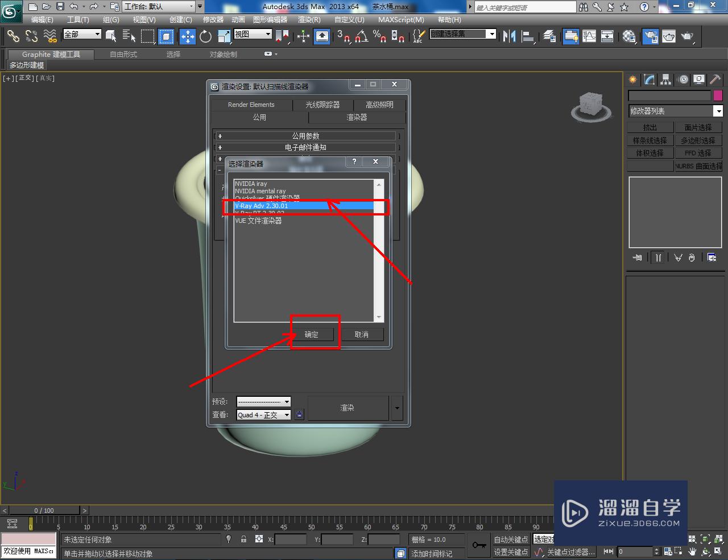Open render mode arrow beside 渲染 button
This screenshot has height=560, width=728.
tap(397, 408)
